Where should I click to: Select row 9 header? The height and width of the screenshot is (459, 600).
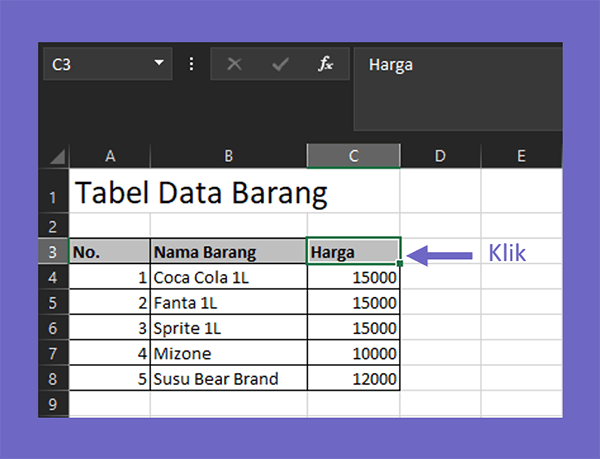tap(54, 404)
